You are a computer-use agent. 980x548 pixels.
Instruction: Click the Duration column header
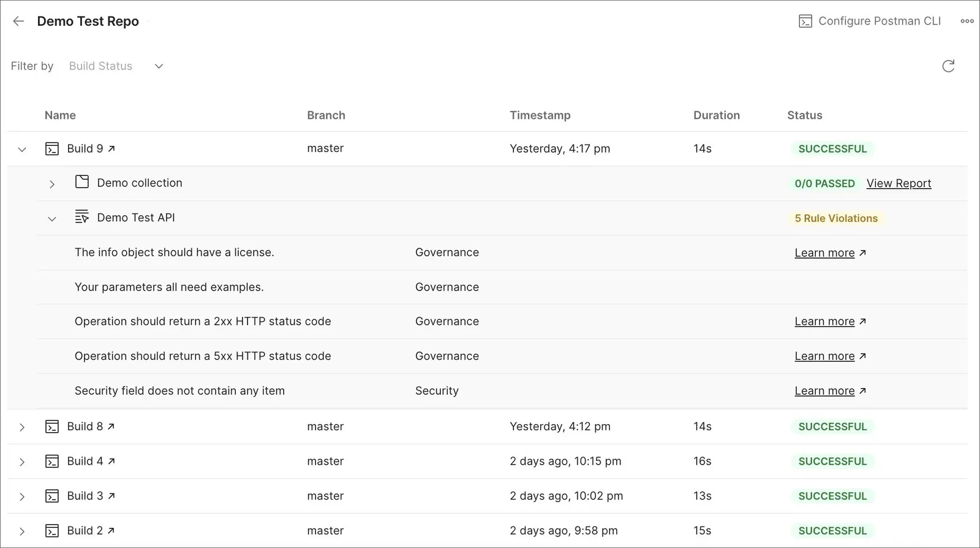(x=717, y=115)
